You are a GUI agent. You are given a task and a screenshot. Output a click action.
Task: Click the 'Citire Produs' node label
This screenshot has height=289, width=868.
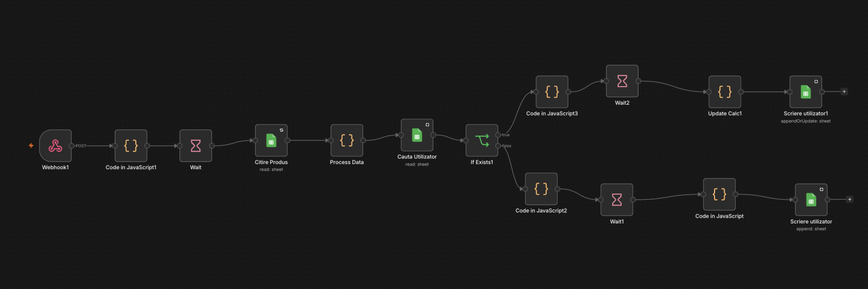[x=271, y=162]
